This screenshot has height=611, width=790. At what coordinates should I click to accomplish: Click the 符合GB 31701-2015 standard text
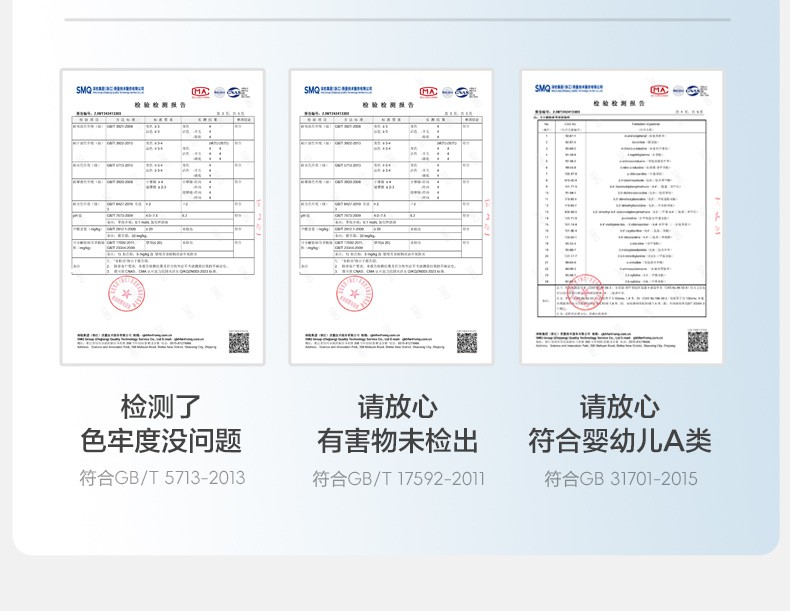pos(620,479)
